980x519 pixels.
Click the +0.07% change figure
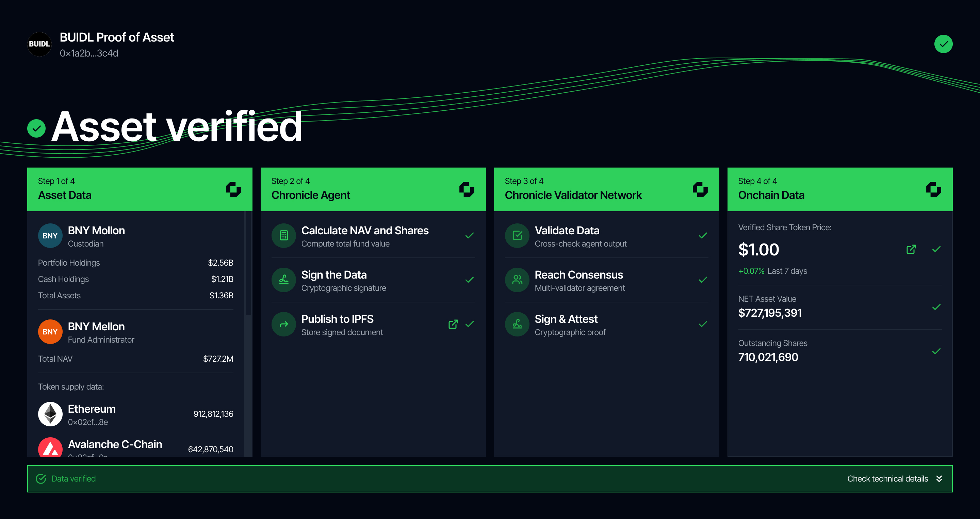pyautogui.click(x=751, y=271)
